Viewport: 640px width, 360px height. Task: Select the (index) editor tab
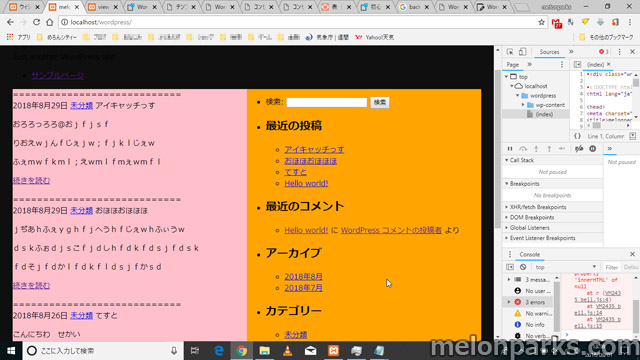[595, 64]
